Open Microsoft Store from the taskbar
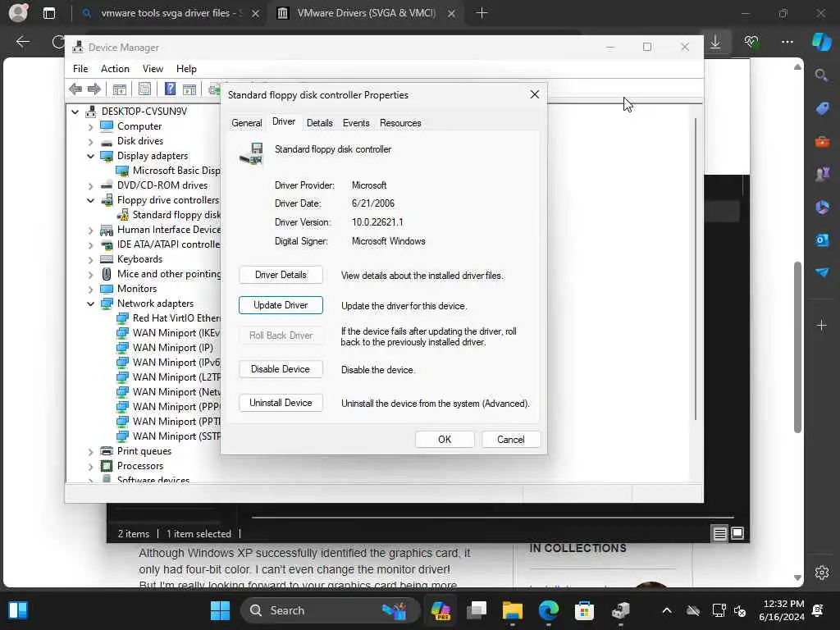 584,610
